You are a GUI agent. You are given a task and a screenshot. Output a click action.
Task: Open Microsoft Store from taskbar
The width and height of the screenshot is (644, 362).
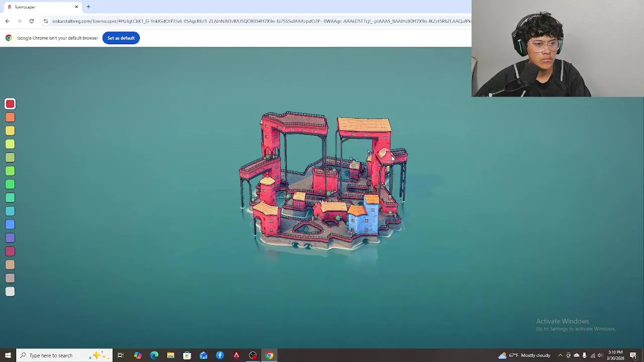187,355
